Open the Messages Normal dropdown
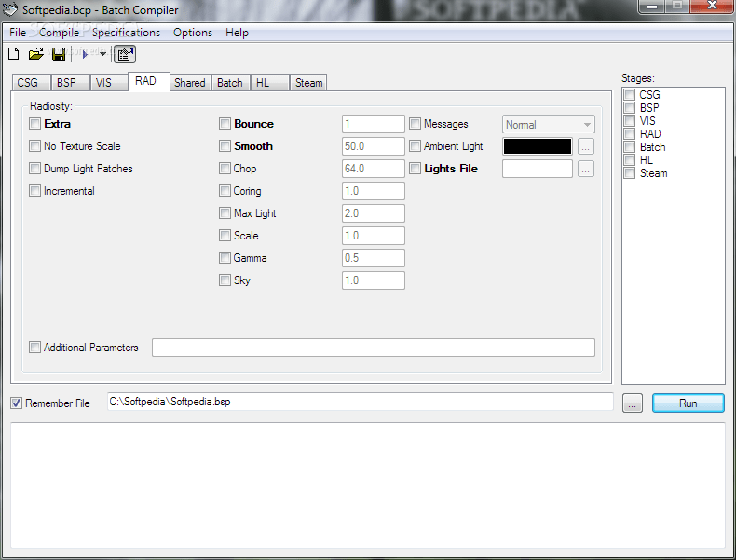The width and height of the screenshot is (736, 560). 548,124
